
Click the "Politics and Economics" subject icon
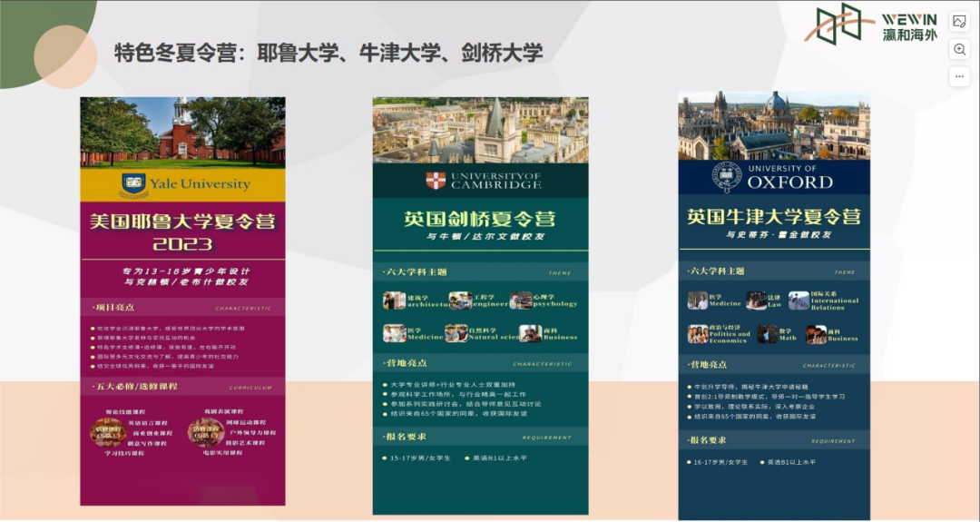point(698,334)
